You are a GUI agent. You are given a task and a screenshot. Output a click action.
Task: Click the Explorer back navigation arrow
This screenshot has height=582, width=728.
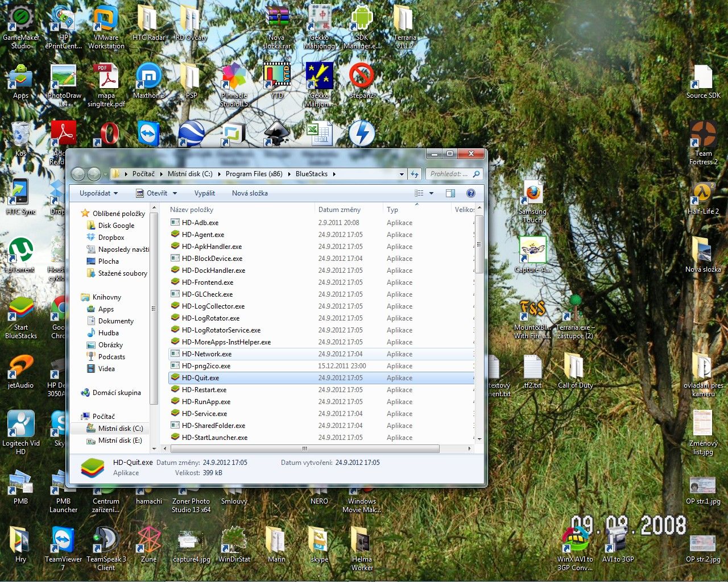click(x=78, y=174)
